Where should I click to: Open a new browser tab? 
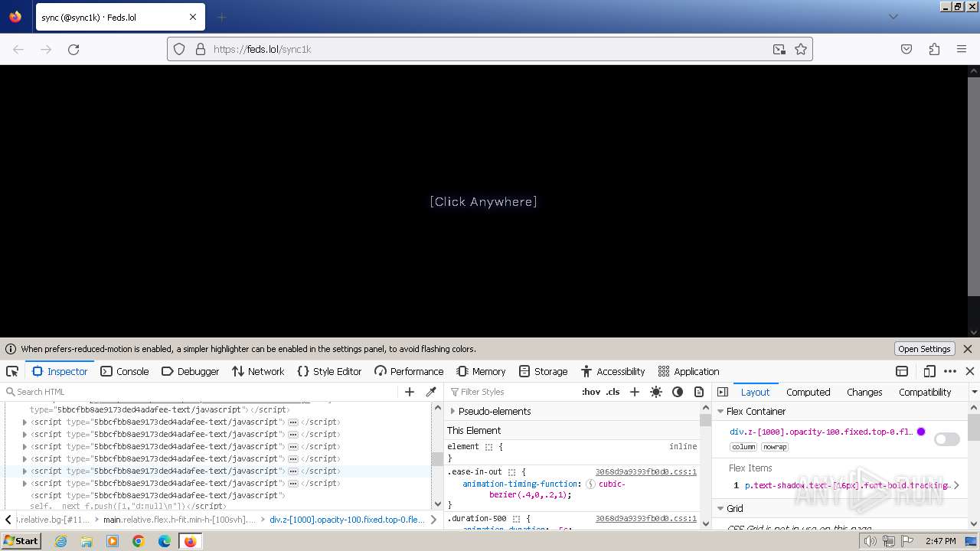pyautogui.click(x=221, y=17)
